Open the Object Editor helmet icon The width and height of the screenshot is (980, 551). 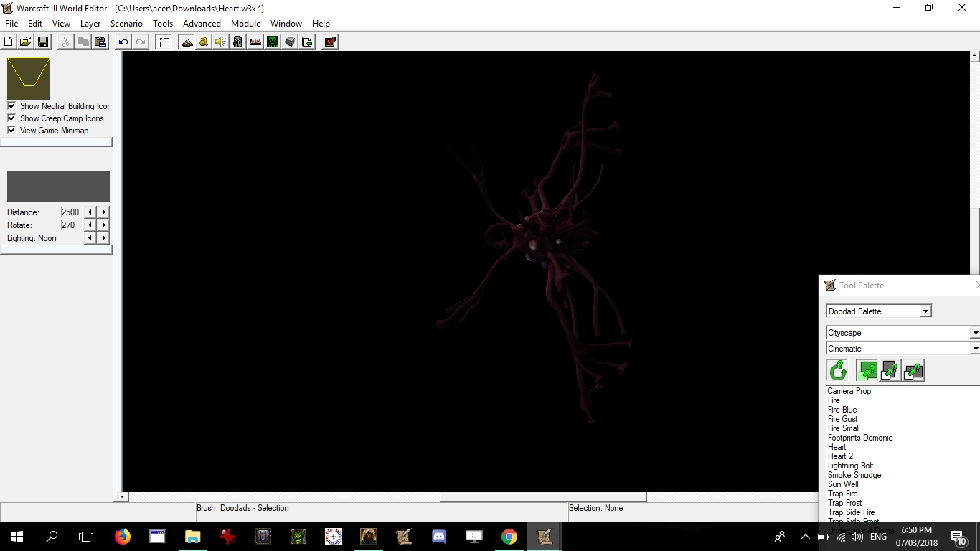[x=238, y=42]
